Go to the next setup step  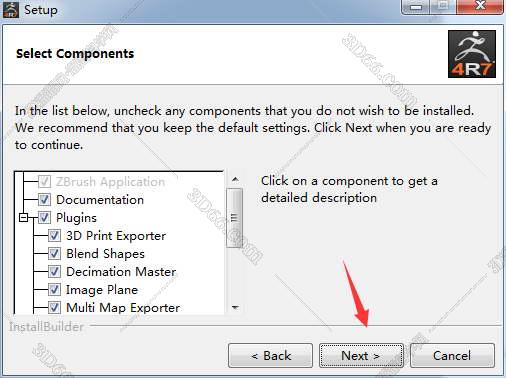361,356
